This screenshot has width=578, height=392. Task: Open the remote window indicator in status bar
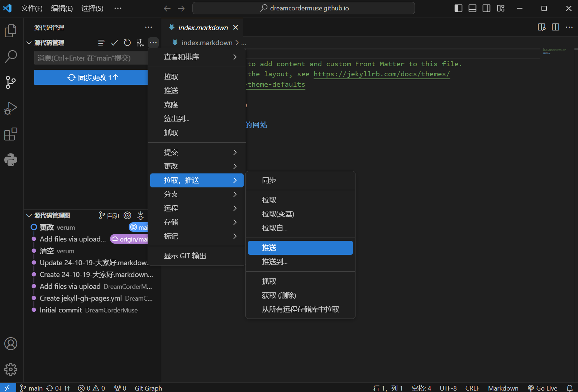tap(8, 388)
